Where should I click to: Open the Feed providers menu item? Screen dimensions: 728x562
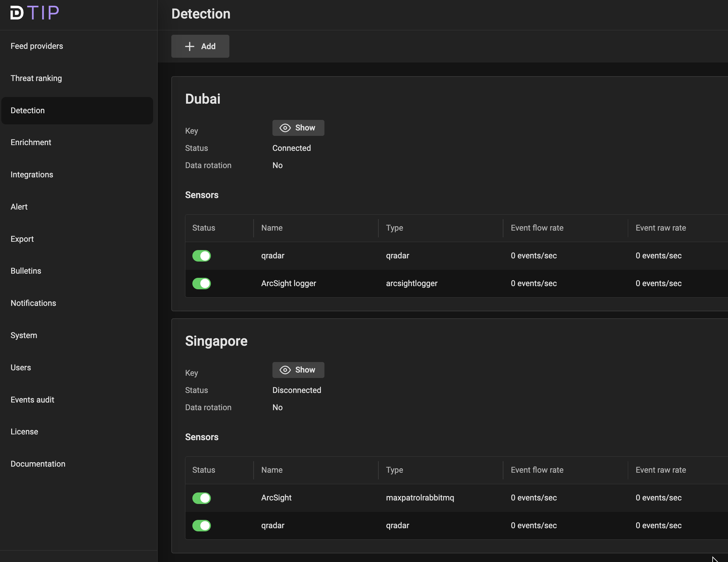point(37,46)
